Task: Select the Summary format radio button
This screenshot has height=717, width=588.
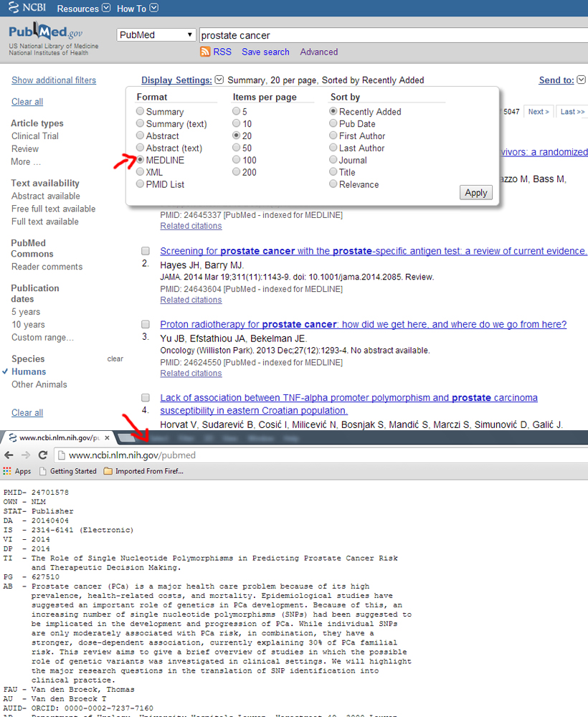Action: tap(141, 111)
